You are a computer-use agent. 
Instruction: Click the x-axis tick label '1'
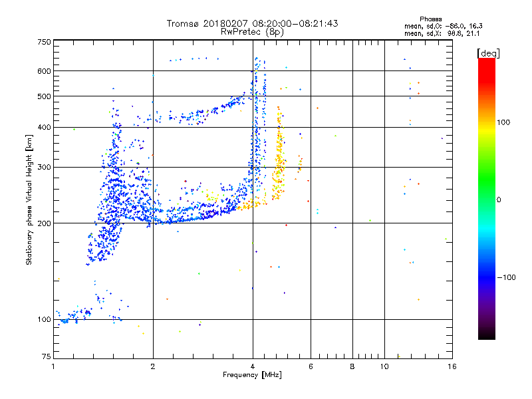point(54,366)
